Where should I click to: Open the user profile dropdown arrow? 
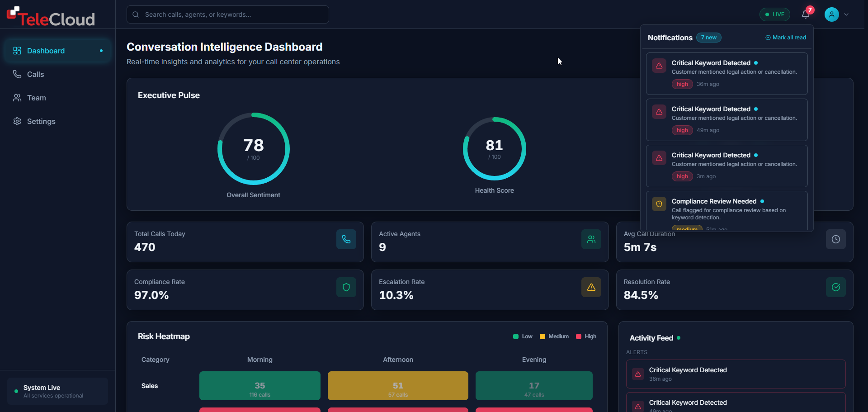[x=846, y=14]
